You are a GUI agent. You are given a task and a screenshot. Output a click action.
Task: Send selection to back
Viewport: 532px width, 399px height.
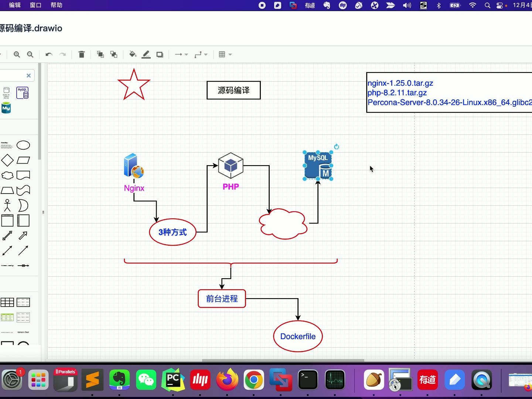click(114, 54)
